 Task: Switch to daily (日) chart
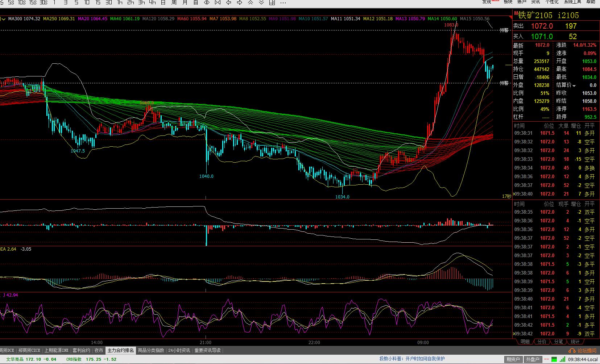tap(163, 2)
